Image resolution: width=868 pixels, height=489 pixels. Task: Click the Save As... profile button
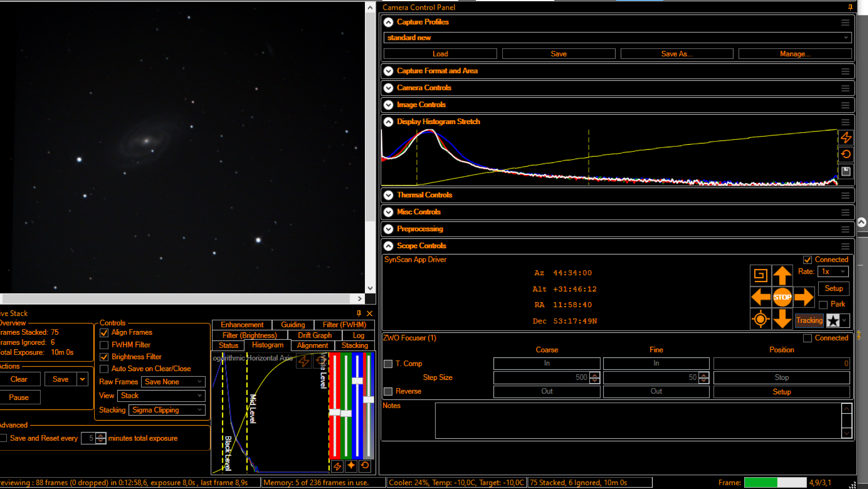coord(676,54)
